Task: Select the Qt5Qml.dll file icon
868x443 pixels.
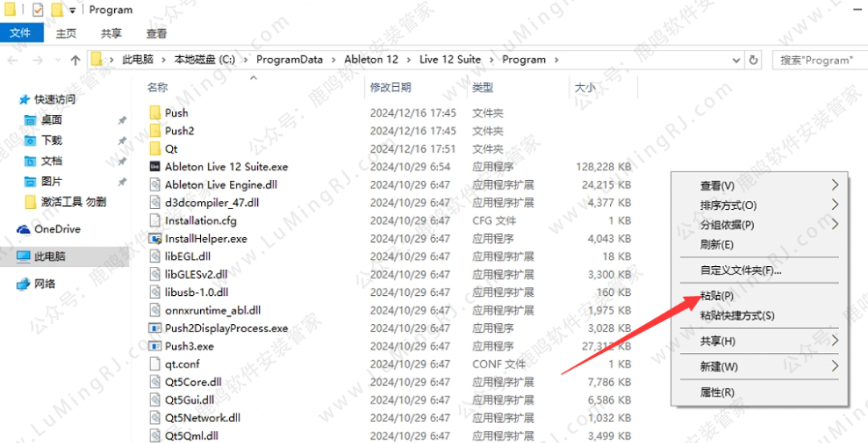Action: coord(155,436)
